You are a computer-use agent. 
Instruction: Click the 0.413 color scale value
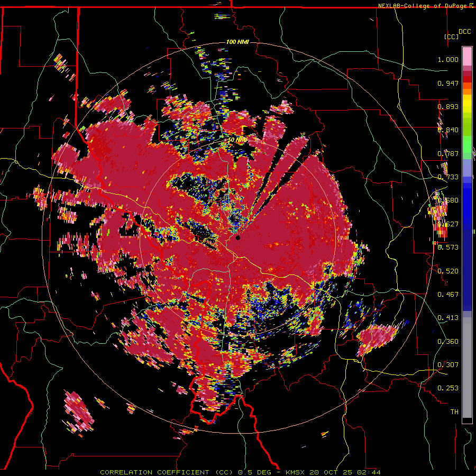click(x=448, y=318)
